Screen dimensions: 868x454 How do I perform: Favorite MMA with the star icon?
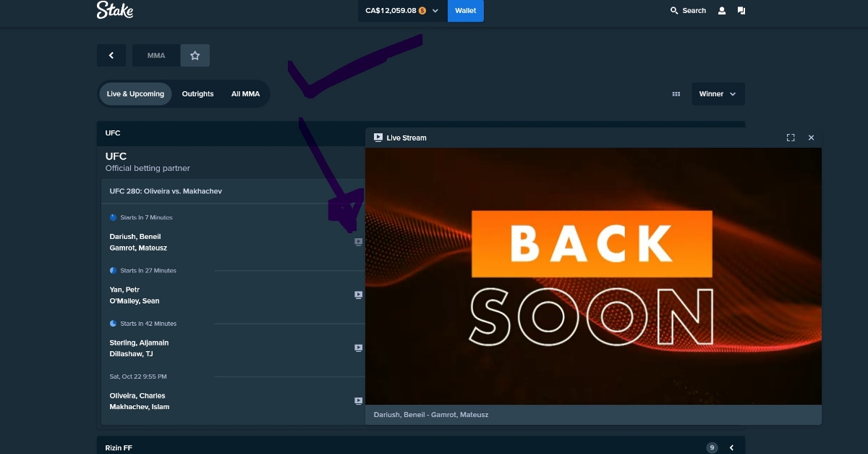click(195, 55)
